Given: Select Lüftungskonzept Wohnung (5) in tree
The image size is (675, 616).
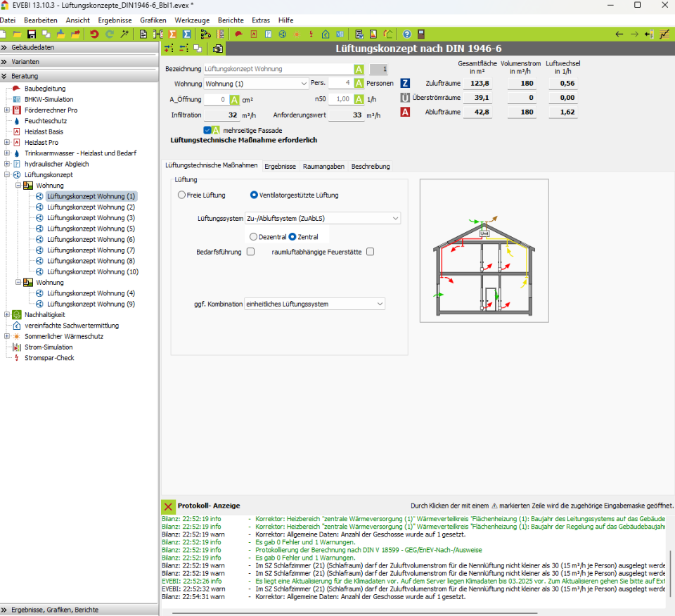Looking at the screenshot, I should coord(91,229).
